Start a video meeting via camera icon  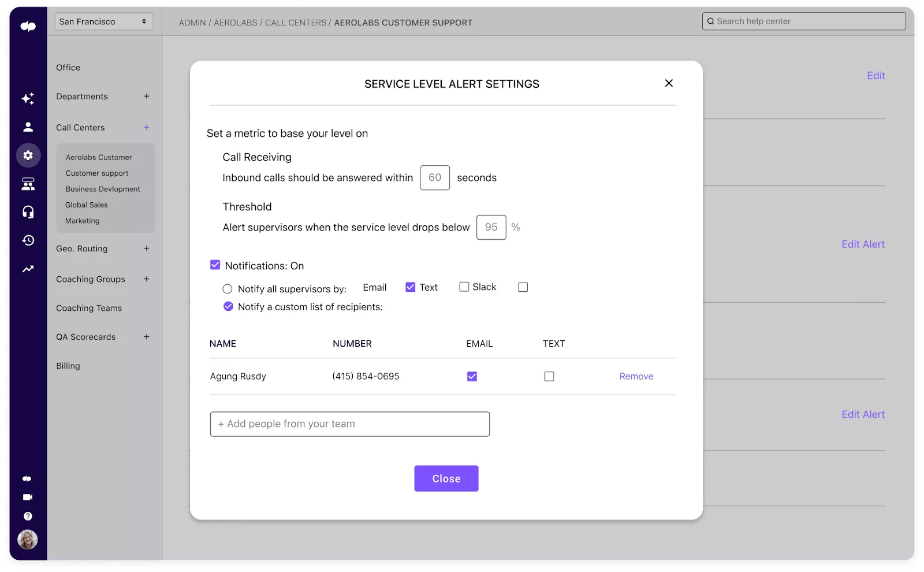(28, 497)
